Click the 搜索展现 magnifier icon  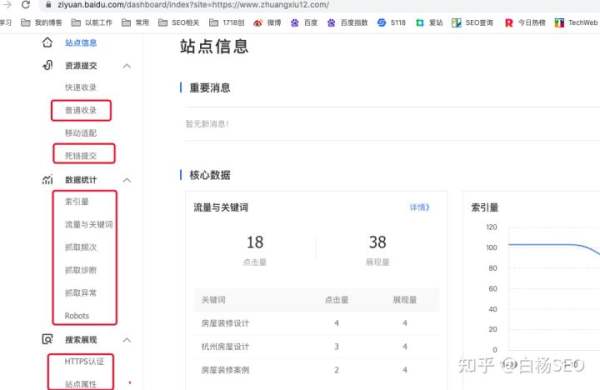coord(47,339)
